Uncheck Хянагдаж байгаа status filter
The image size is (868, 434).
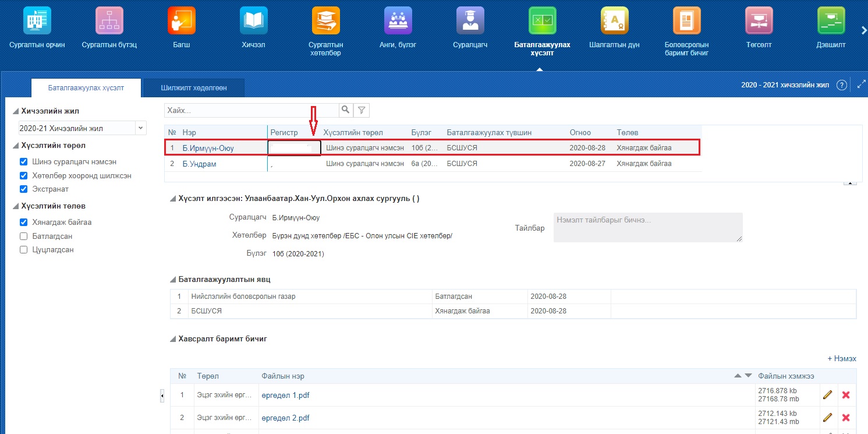(24, 222)
